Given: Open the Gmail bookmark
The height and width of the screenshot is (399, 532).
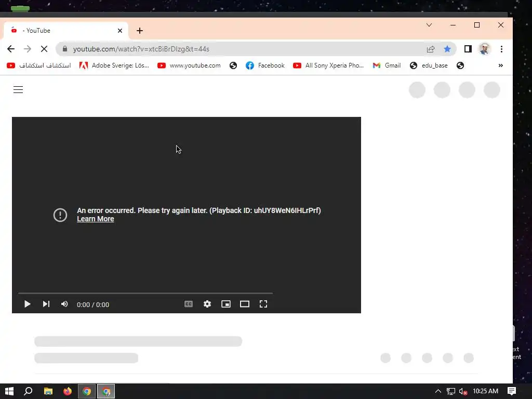Looking at the screenshot, I should coord(387,65).
